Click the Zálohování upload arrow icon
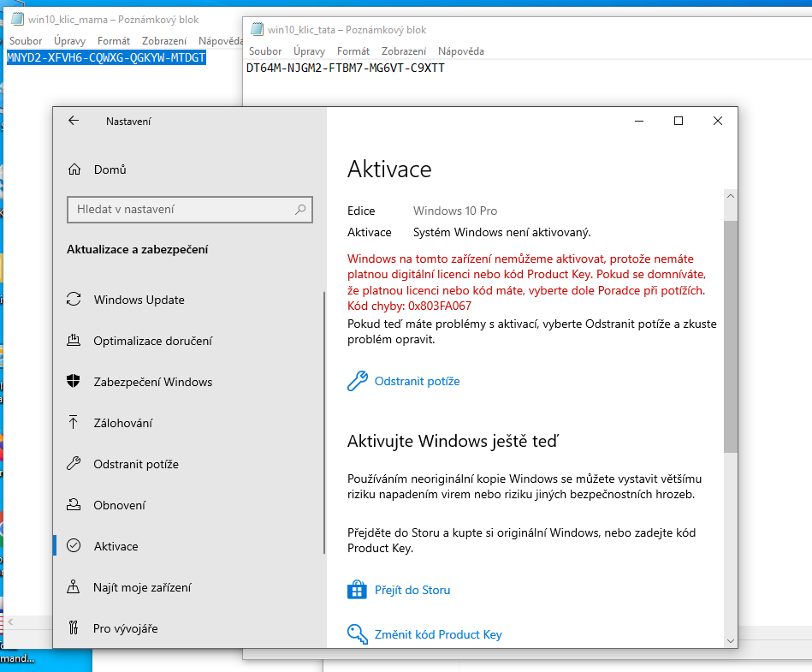This screenshot has width=812, height=672. point(73,422)
